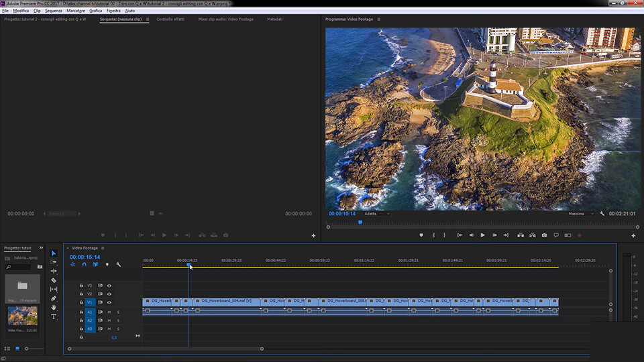Go to In point in Program Monitor
The height and width of the screenshot is (362, 644).
point(460,235)
